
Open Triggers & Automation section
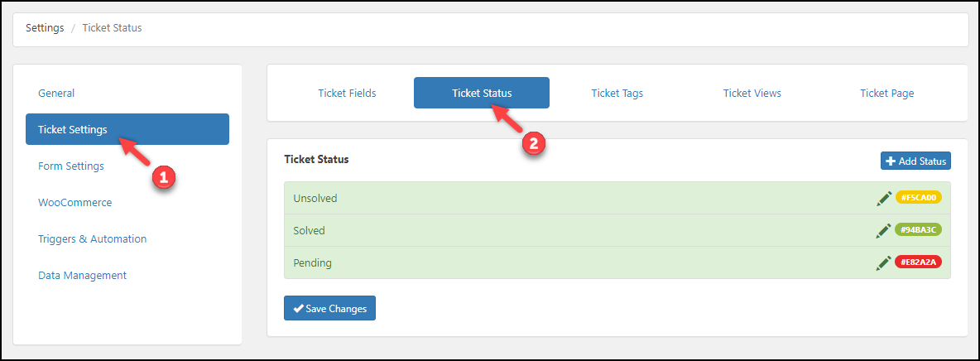pyautogui.click(x=92, y=238)
